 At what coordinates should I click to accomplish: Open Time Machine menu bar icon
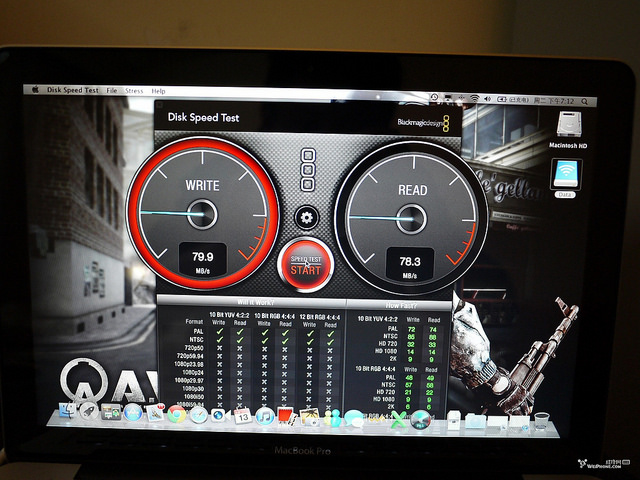(434, 97)
